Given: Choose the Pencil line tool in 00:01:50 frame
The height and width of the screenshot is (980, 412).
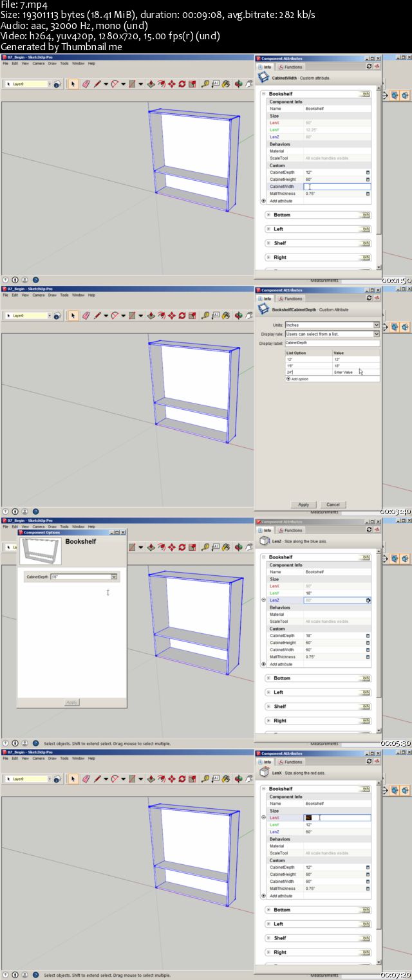Looking at the screenshot, I should coord(98,84).
